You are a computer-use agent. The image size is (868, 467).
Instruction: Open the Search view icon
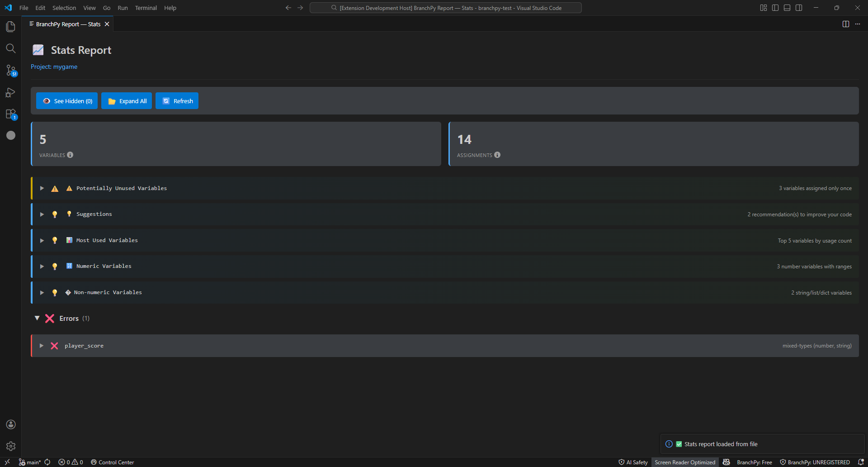tap(11, 48)
